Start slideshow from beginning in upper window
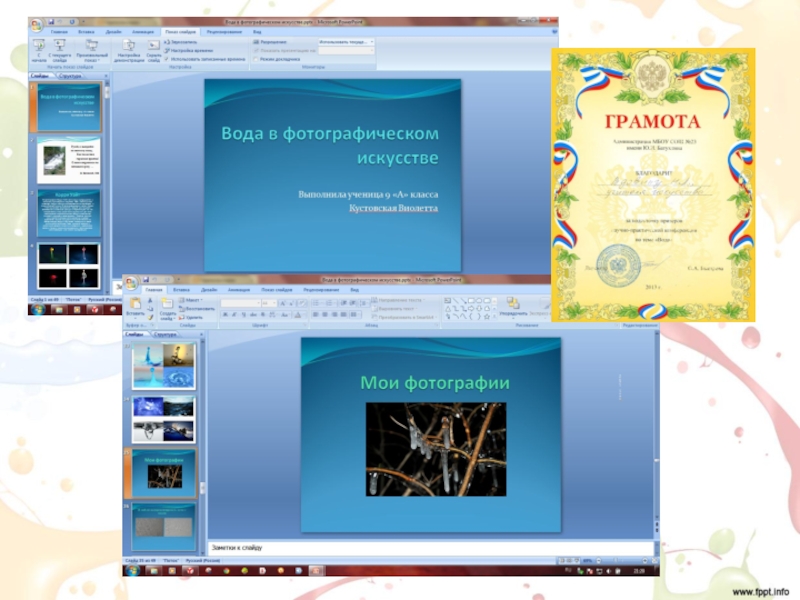800x600 pixels. pyautogui.click(x=39, y=50)
